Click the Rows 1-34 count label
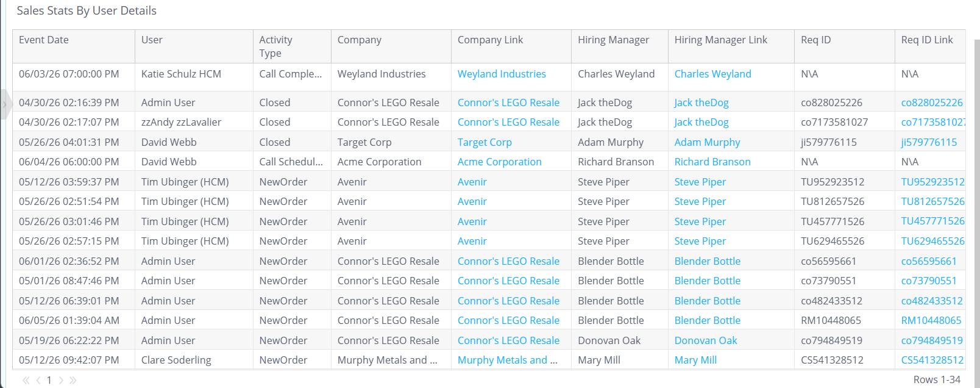Image resolution: width=980 pixels, height=388 pixels. pos(937,379)
